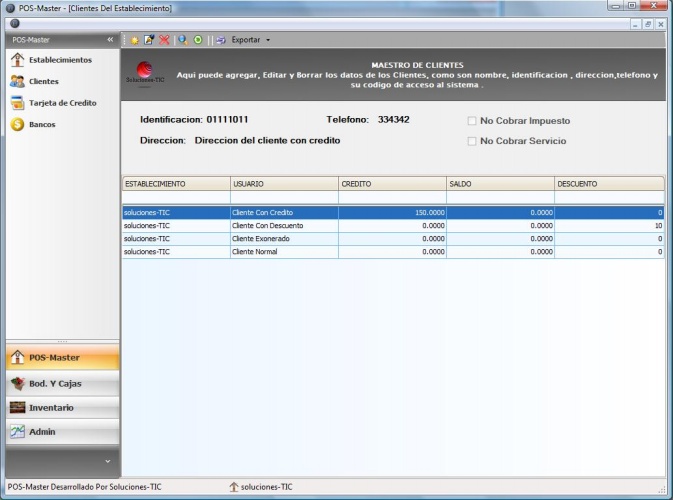Image resolution: width=673 pixels, height=500 pixels.
Task: Open Establecimientos in the sidebar
Action: point(60,60)
